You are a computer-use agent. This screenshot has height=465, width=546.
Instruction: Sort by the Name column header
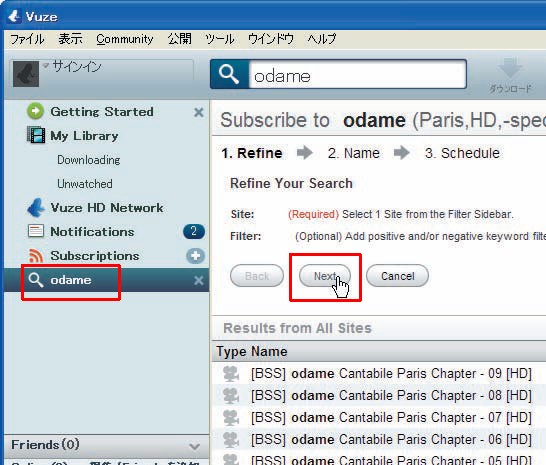click(269, 351)
